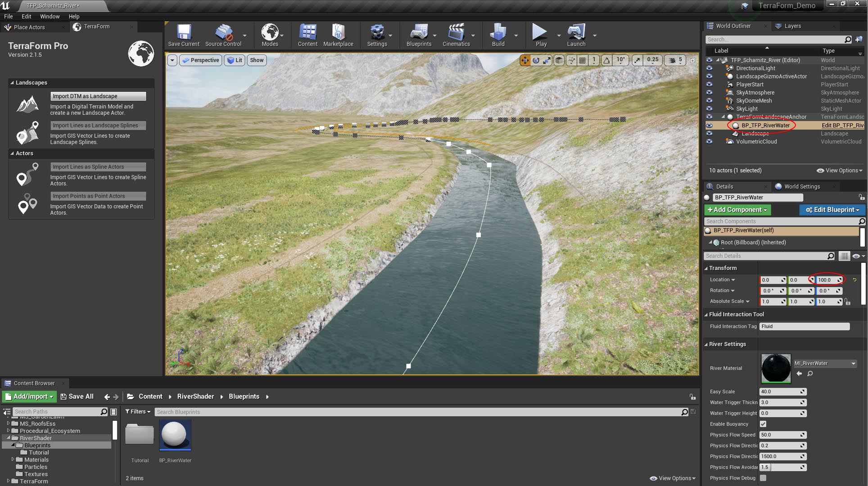This screenshot has width=868, height=486.
Task: Switch to the World Settings tab
Action: coord(802,187)
